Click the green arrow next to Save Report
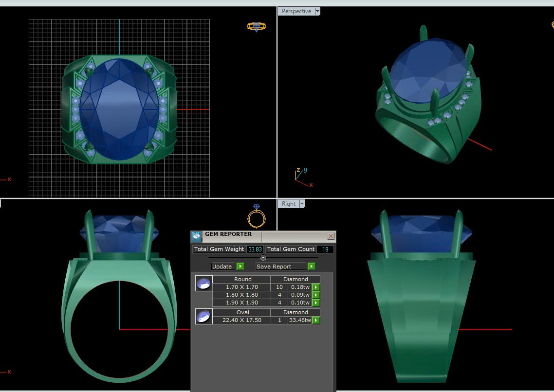This screenshot has height=392, width=554. click(x=311, y=267)
